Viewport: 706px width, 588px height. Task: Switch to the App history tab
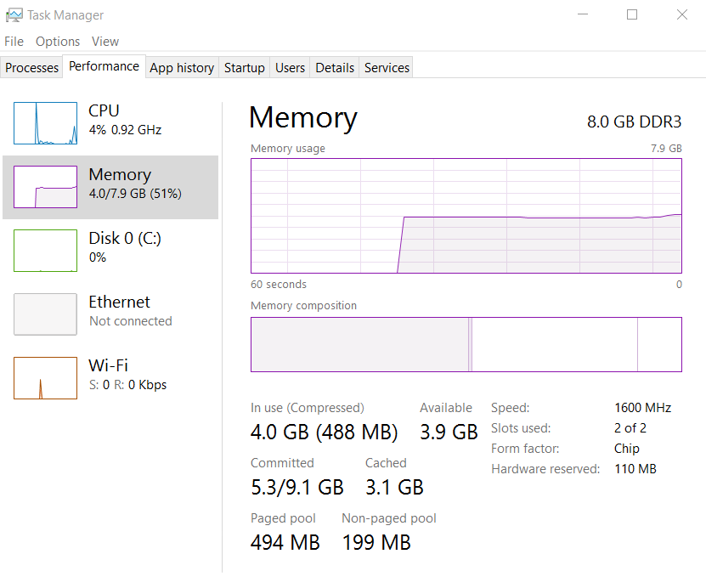click(x=181, y=67)
